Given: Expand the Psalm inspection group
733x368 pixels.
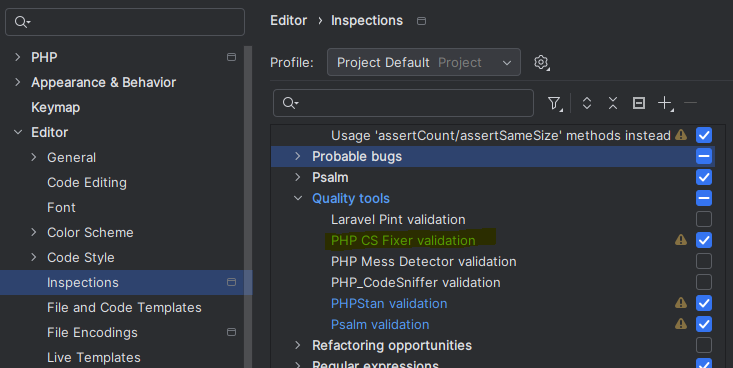Looking at the screenshot, I should (298, 177).
